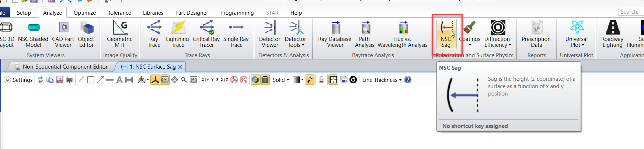Open the gradient color scheme dropdown

(298, 80)
